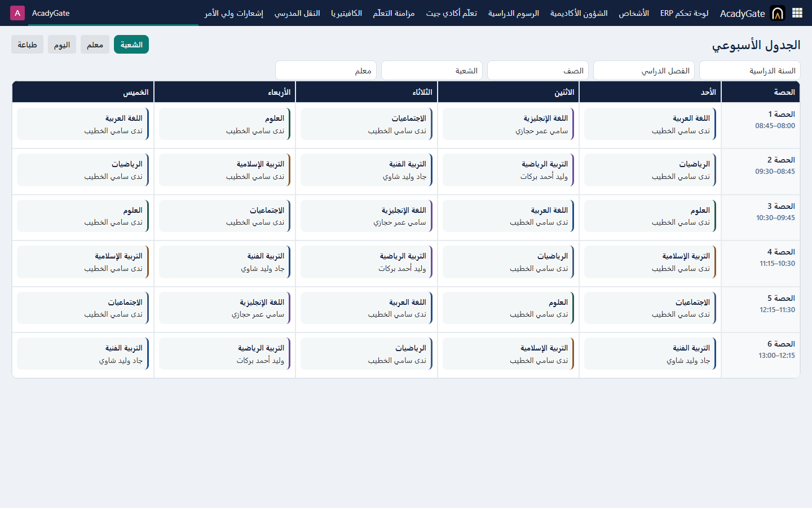This screenshot has width=812, height=508.
Task: Open the تعلّم أكادي جيت menu
Action: (x=451, y=13)
